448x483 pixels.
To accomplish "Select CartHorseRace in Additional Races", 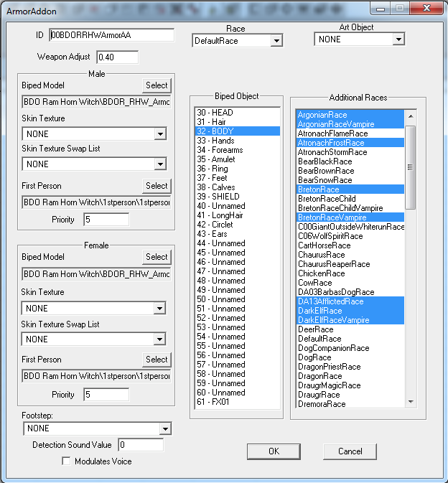I will pyautogui.click(x=350, y=245).
